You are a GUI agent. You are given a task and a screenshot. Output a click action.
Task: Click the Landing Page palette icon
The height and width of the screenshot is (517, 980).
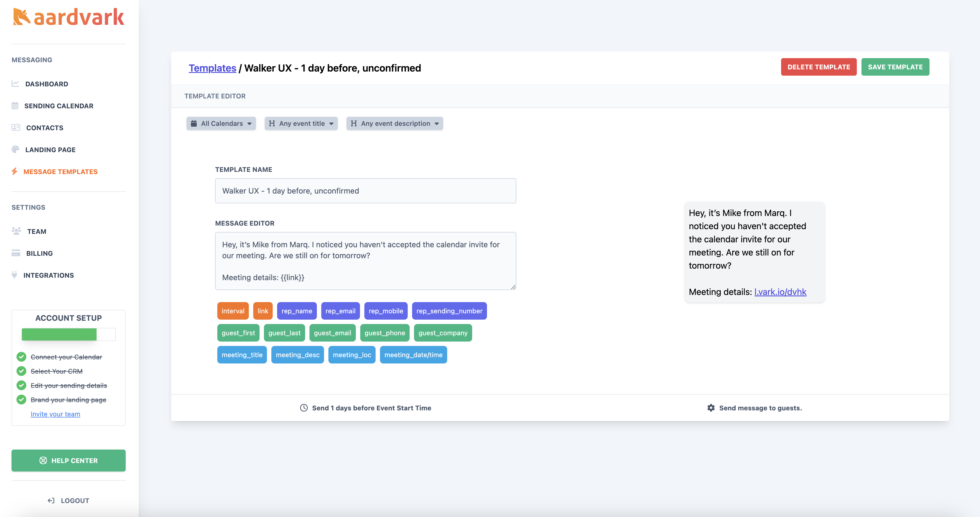point(15,149)
